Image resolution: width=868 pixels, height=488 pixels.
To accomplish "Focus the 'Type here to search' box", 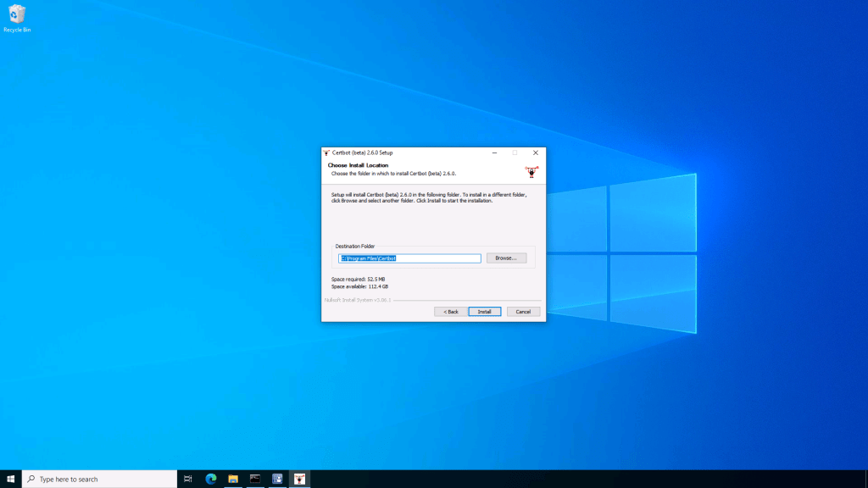I will (x=102, y=479).
